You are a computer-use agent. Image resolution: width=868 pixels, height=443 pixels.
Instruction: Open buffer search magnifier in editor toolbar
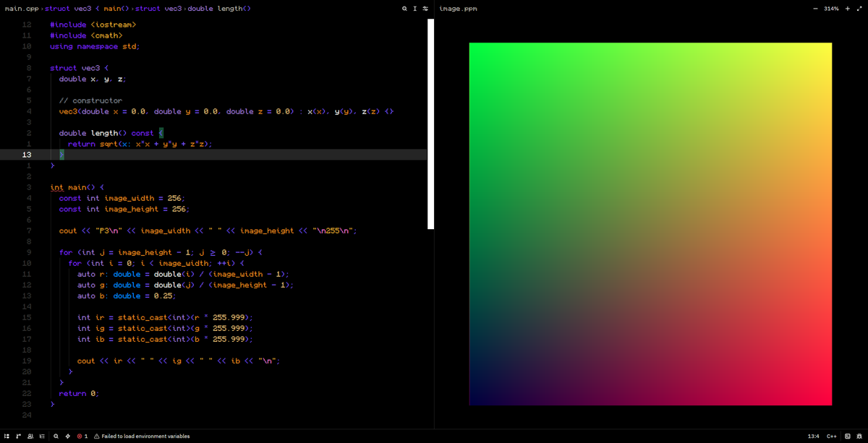point(405,9)
